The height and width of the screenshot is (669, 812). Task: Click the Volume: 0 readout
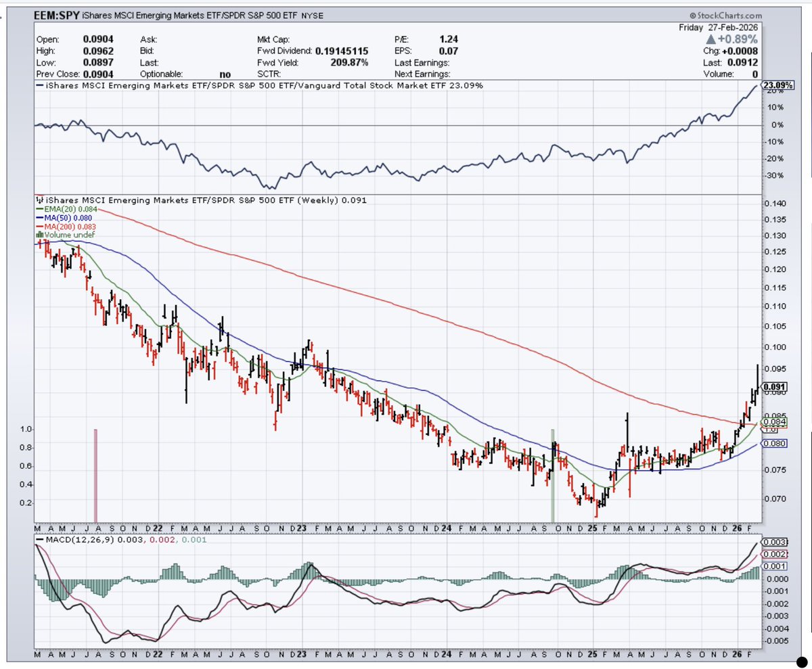click(731, 74)
